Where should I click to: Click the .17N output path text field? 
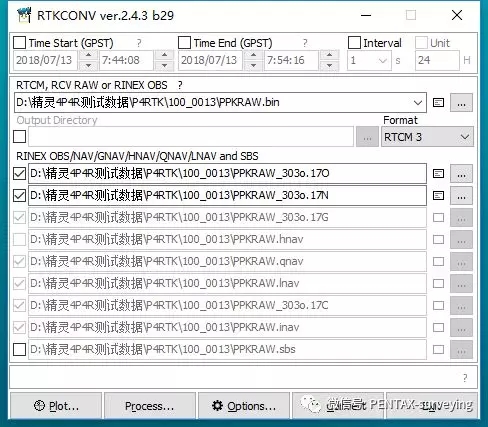coord(227,196)
